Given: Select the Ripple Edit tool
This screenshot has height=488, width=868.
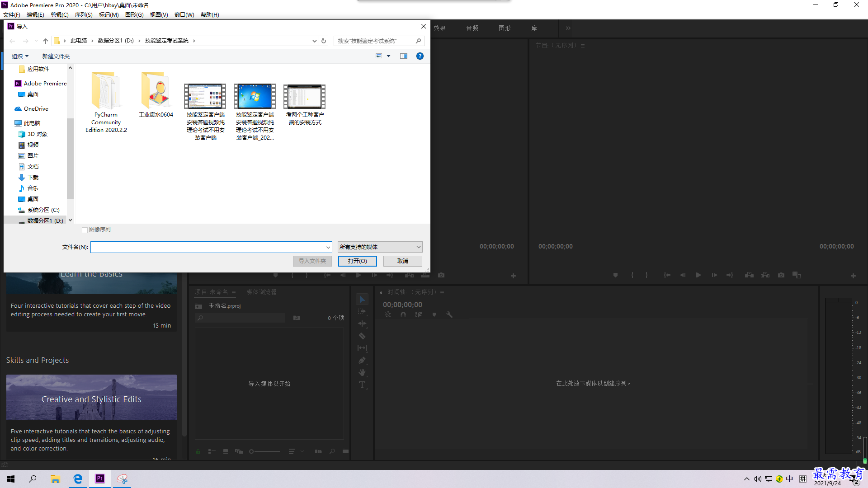Looking at the screenshot, I should pos(362,324).
